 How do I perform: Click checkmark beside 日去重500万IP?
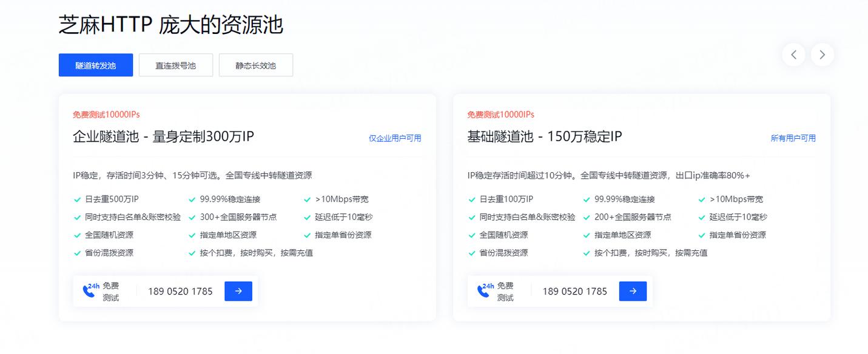click(x=77, y=199)
